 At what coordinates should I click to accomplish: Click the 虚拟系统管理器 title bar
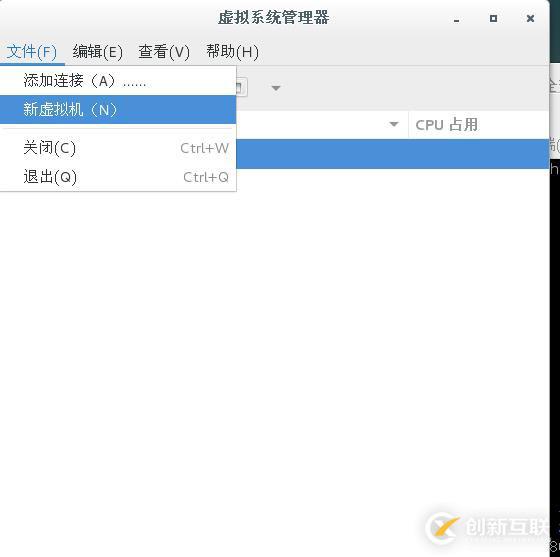coord(274,17)
